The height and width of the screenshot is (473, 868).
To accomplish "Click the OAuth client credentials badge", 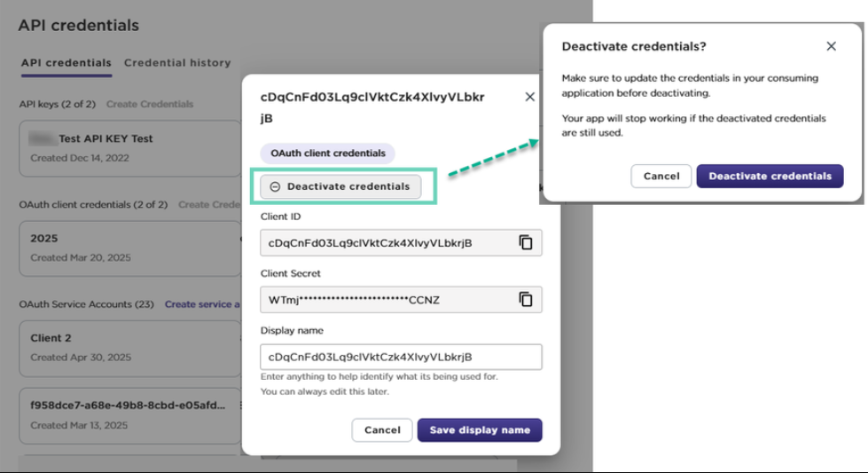I will pyautogui.click(x=327, y=153).
